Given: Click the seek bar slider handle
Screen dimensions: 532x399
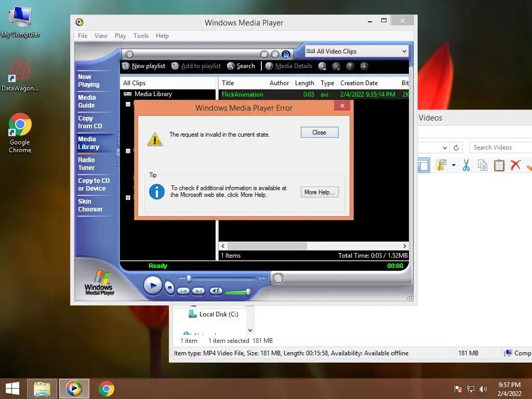Looking at the screenshot, I should click(x=189, y=279).
